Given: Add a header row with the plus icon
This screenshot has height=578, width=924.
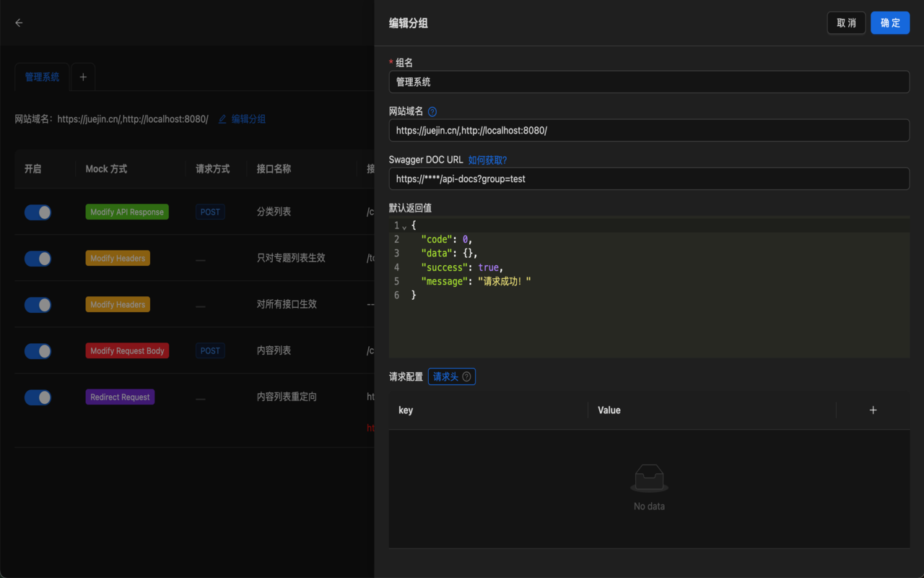Looking at the screenshot, I should (873, 410).
